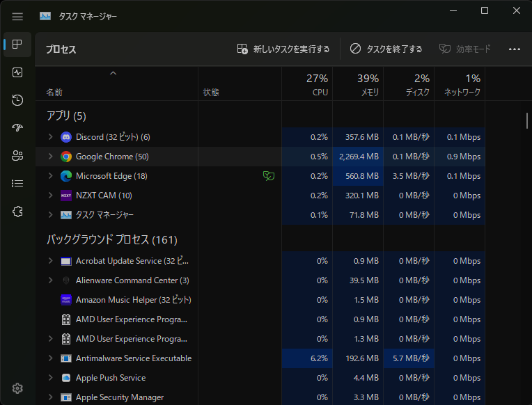Image resolution: width=532 pixels, height=405 pixels.
Task: Click the タスク マネージャー row icon
Action: pos(66,215)
